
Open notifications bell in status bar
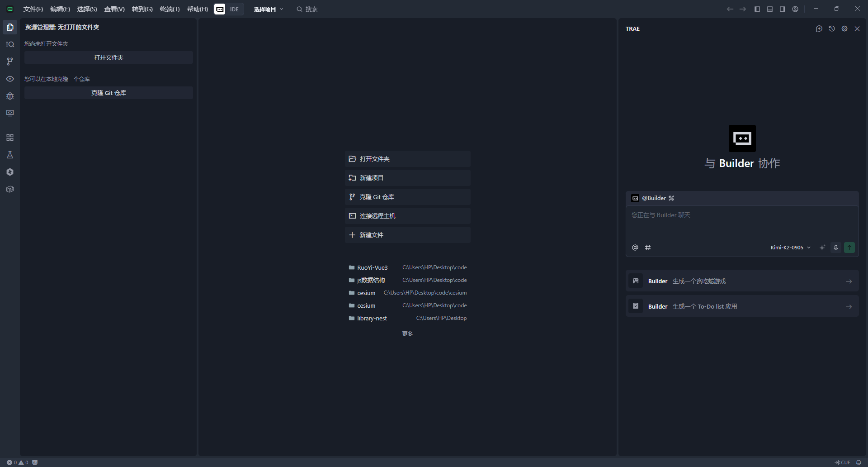(859, 462)
